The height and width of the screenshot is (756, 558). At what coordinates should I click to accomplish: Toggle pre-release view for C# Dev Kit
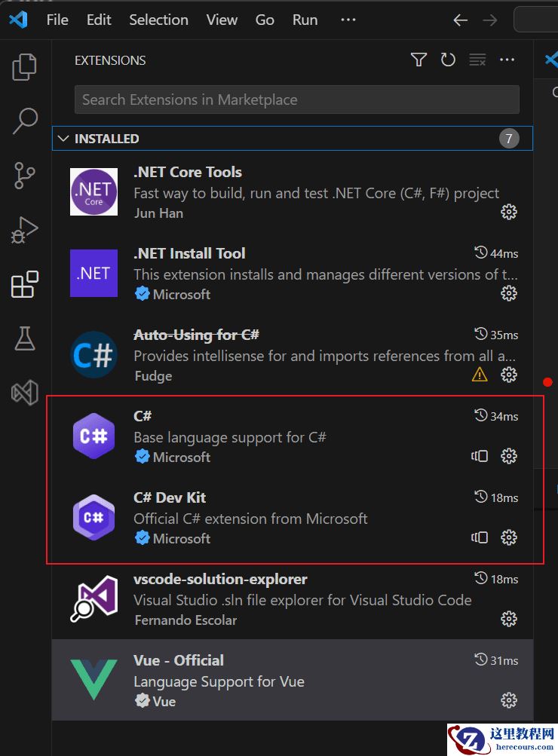click(x=480, y=537)
